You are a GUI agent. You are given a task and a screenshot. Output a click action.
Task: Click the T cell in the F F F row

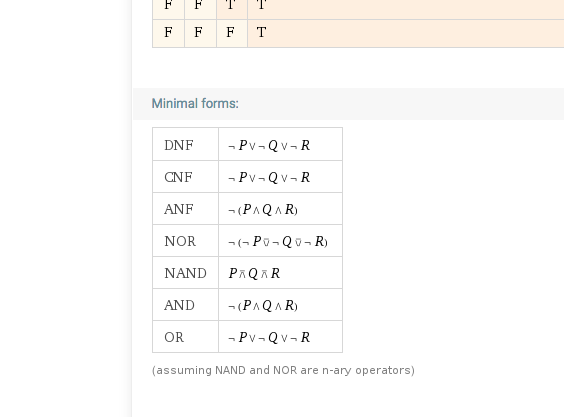pos(261,33)
